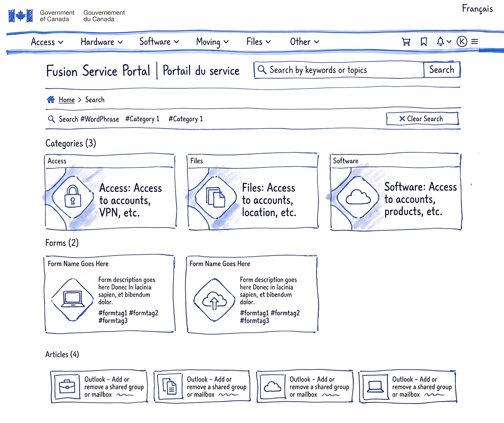Click the bookmark icon in header
This screenshot has height=423, width=504.
[424, 42]
